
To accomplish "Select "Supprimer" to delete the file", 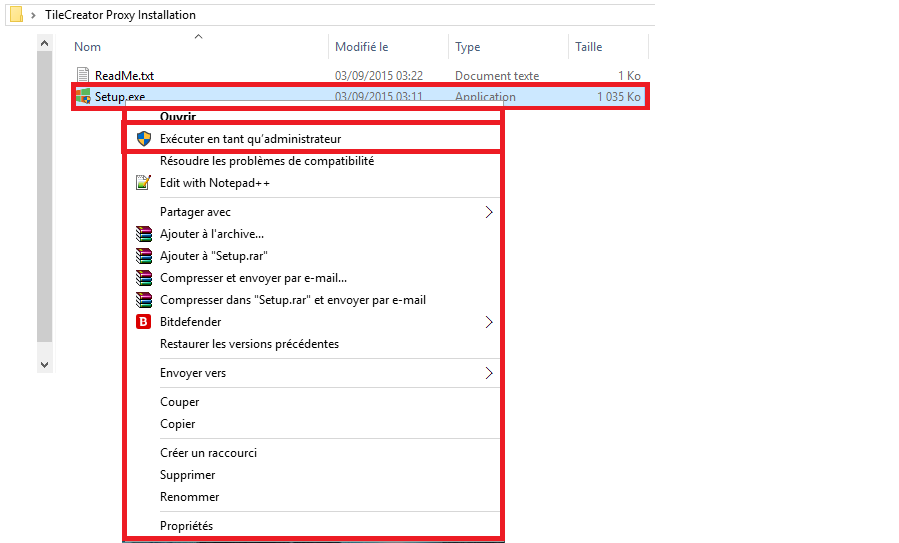I will [187, 475].
